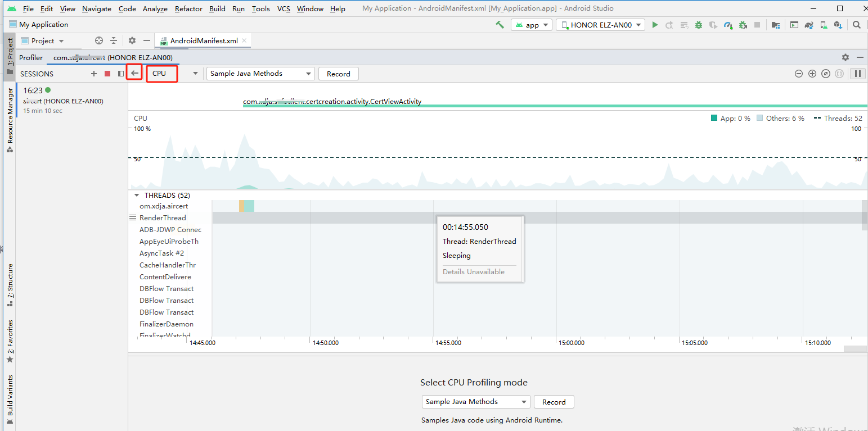The width and height of the screenshot is (868, 431).
Task: Click the horizontal timeline scrollbar thumb
Action: pyautogui.click(x=855, y=349)
